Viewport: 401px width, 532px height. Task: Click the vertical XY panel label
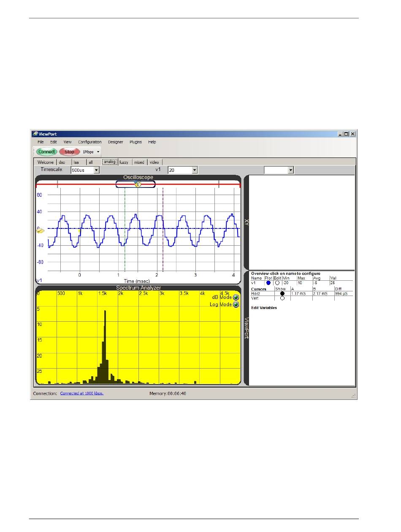click(x=247, y=222)
